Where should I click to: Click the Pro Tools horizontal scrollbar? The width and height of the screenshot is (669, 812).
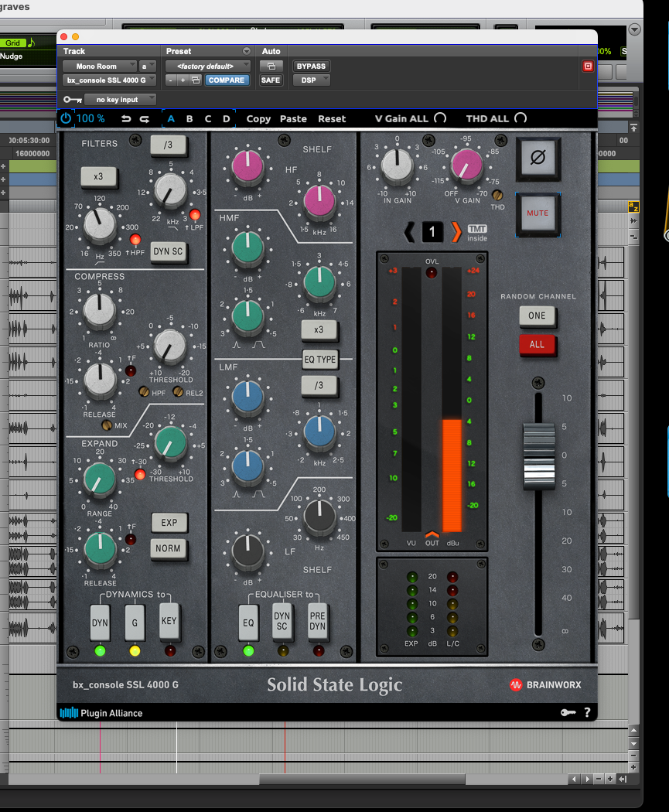(x=362, y=779)
